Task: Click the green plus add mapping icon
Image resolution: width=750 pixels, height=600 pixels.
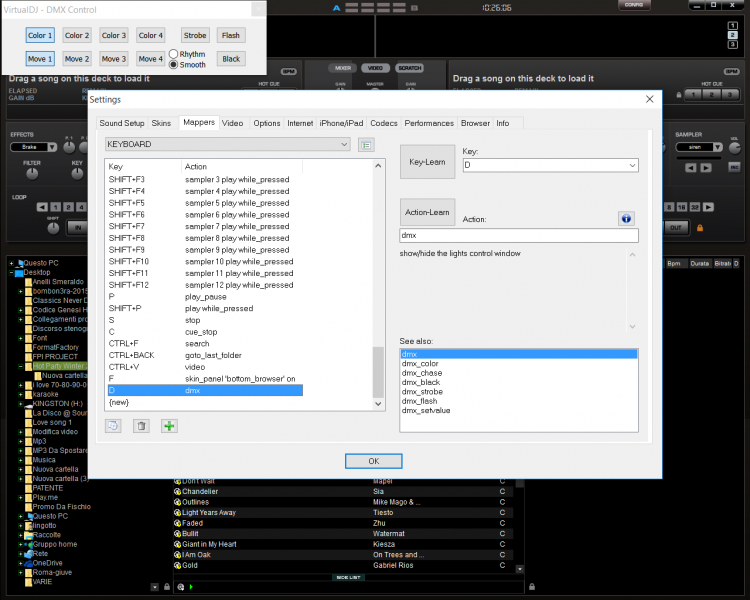Action: pos(169,425)
